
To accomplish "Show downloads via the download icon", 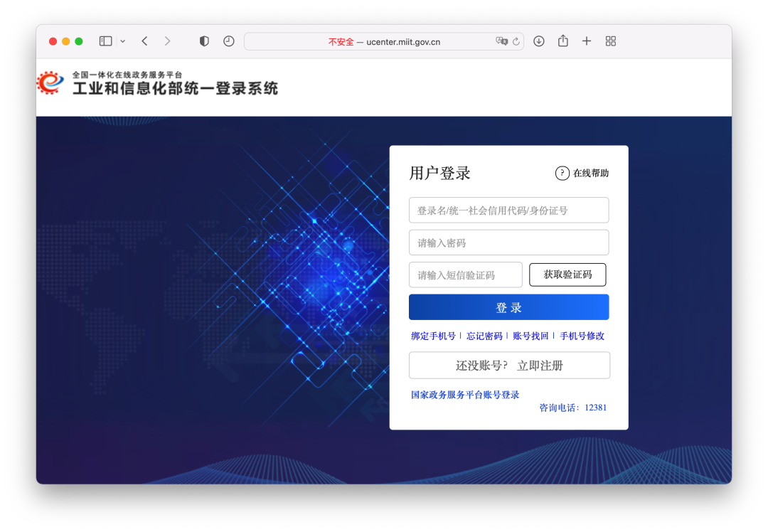I will tap(539, 41).
